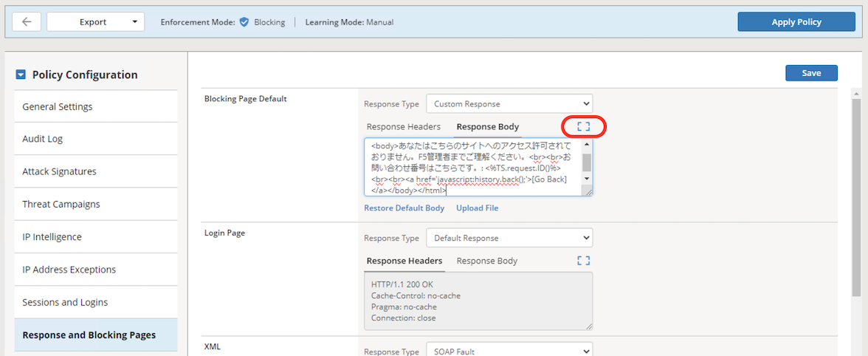The width and height of the screenshot is (868, 356).
Task: Select Blocking Page Response Body tab
Action: [488, 126]
